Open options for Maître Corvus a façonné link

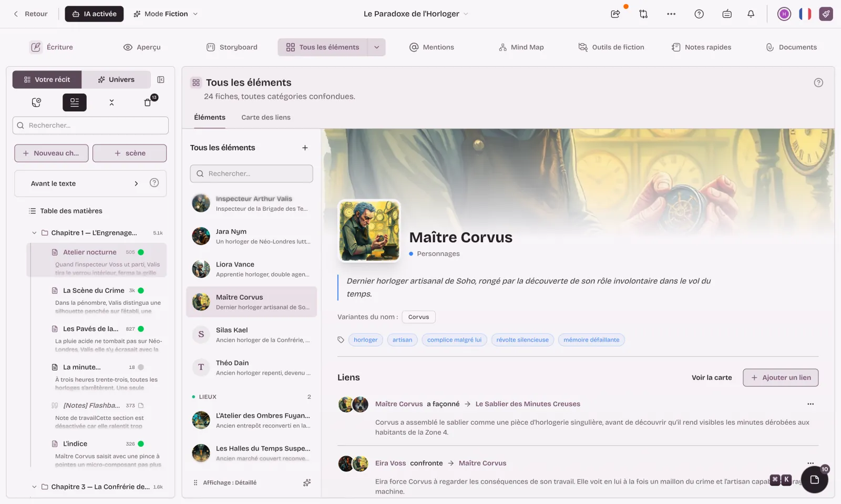point(811,404)
